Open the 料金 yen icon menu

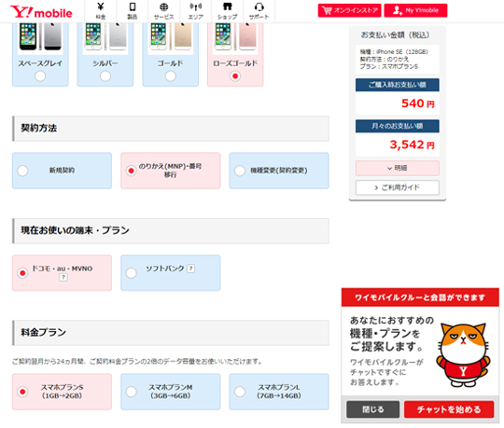tap(101, 11)
